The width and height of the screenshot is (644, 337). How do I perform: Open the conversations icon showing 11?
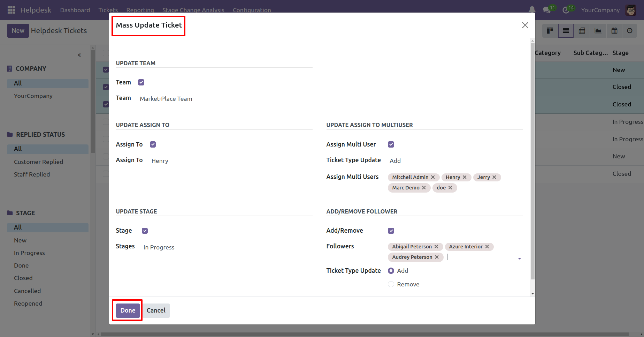click(x=547, y=10)
